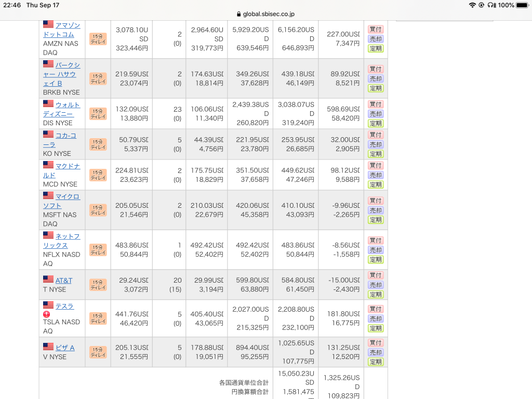The image size is (532, 399).
Task: Open the バークシャー ハサウェイ B stock link
Action: pyautogui.click(x=61, y=74)
